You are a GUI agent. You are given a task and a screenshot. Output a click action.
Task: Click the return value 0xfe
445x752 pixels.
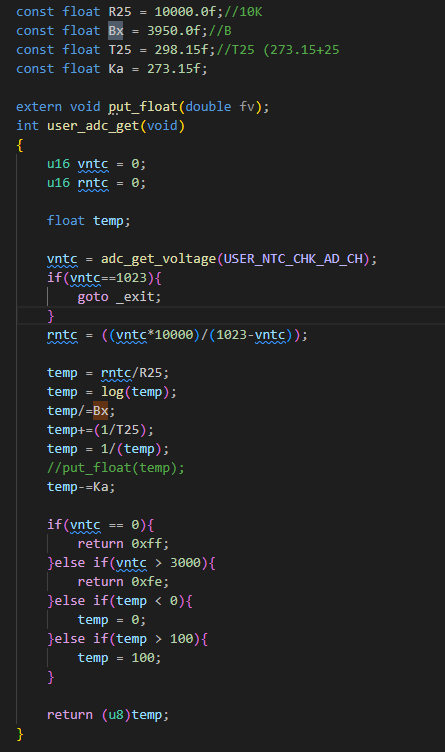click(147, 582)
